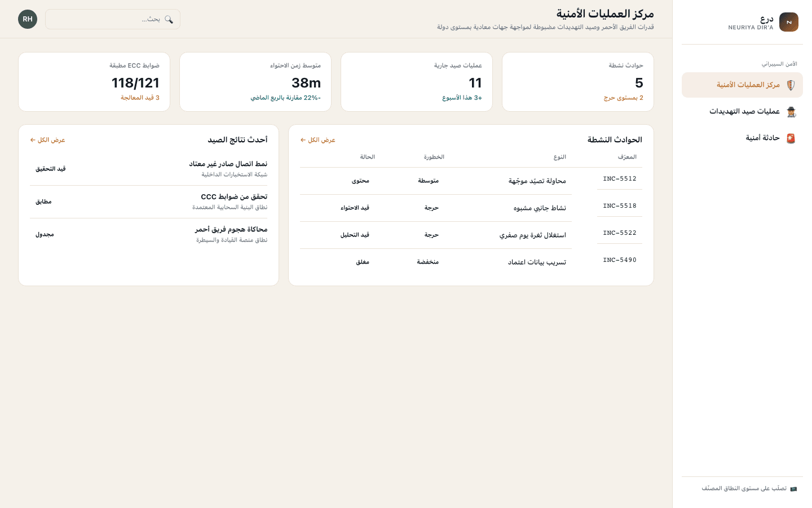Click the درع logo icon in the sidebar
Viewport: 812px width, 508px height.
click(789, 22)
